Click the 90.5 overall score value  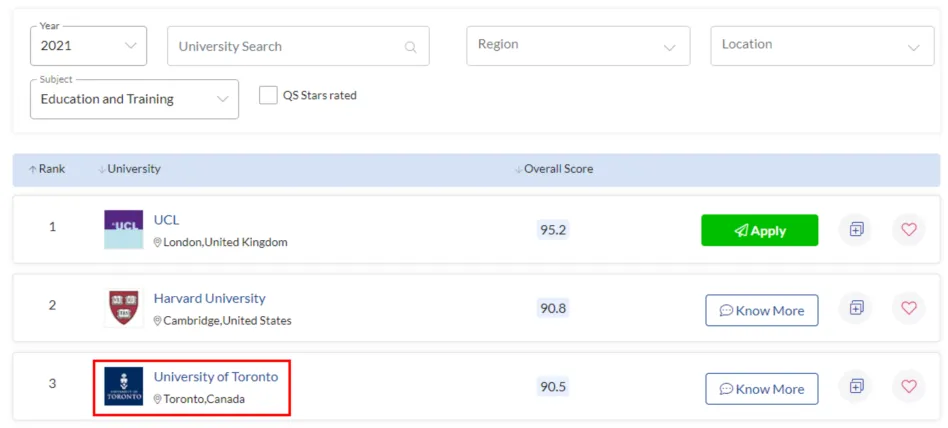[x=553, y=386]
